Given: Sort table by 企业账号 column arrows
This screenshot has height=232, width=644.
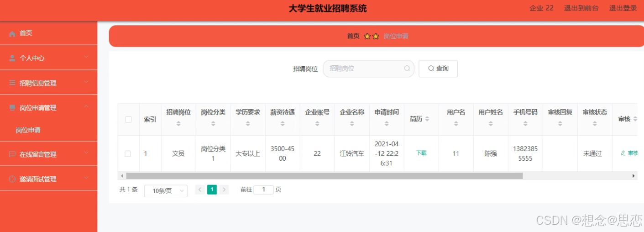Looking at the screenshot, I should point(317,124).
